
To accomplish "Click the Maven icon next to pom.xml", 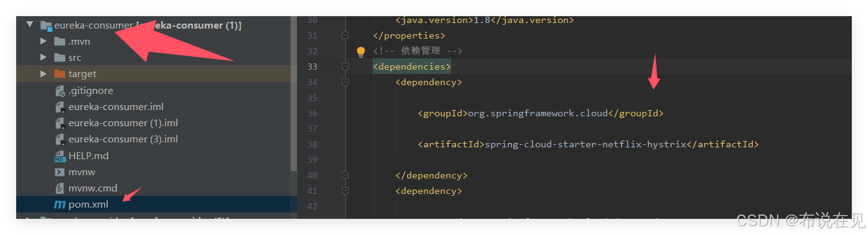I will 60,205.
